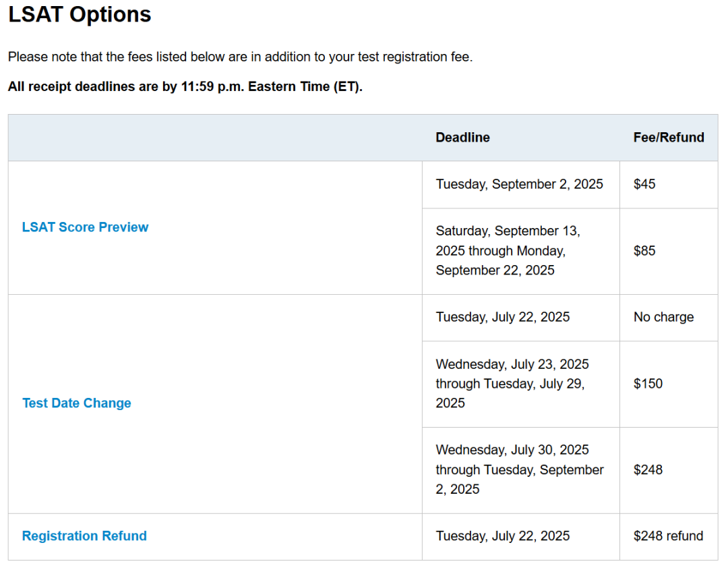This screenshot has height=572, width=728.
Task: Open the LSAT Score Preview link
Action: click(x=85, y=227)
